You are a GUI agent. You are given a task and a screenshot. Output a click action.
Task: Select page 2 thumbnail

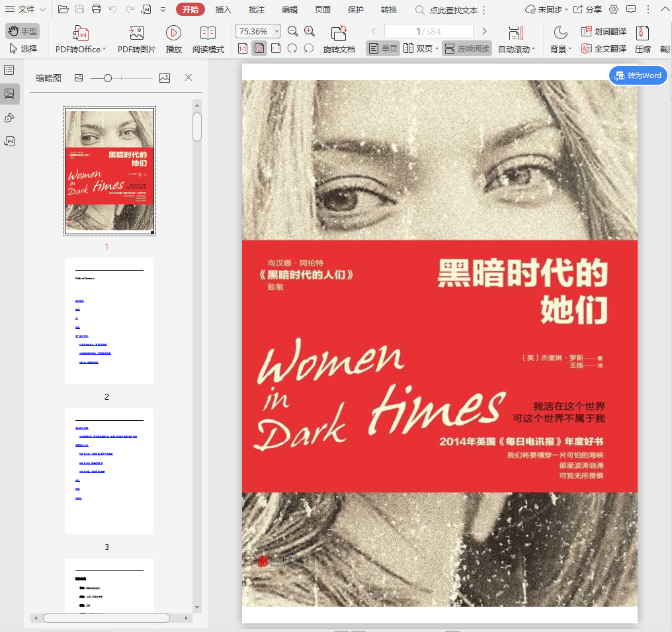tap(109, 321)
